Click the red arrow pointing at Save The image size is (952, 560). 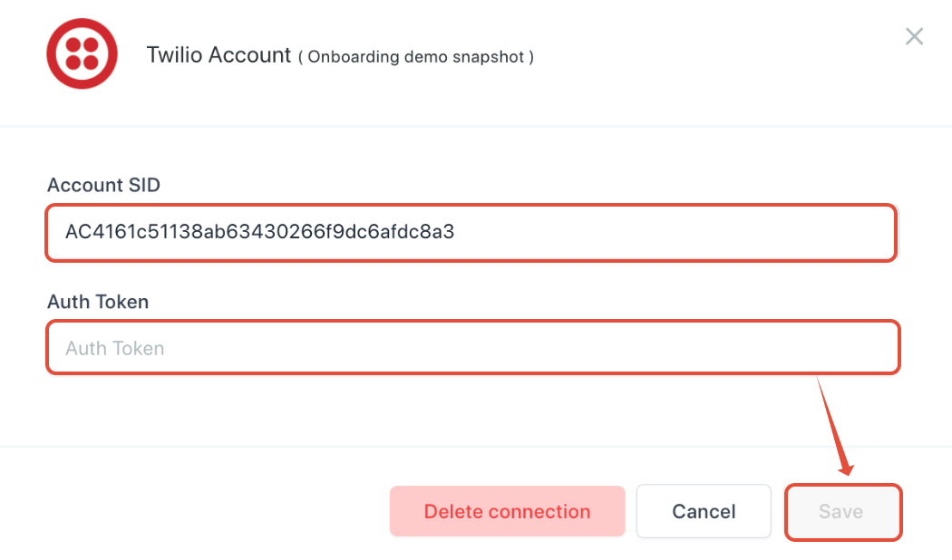(x=835, y=426)
